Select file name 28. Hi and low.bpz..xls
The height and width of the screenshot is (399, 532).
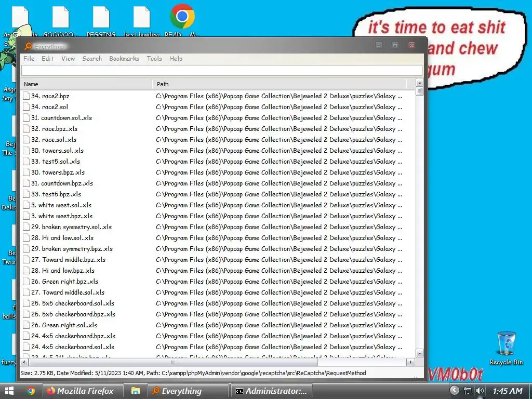point(63,270)
